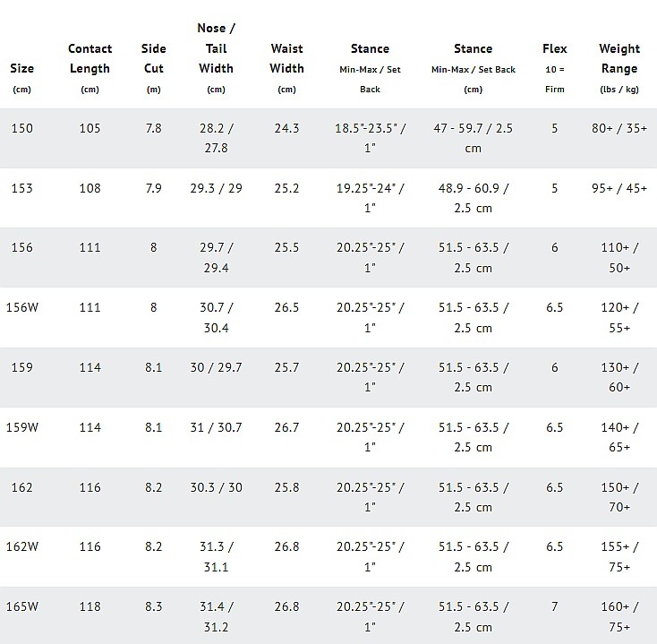Select the 7.9 side cut value
The image size is (657, 644).
pos(153,188)
